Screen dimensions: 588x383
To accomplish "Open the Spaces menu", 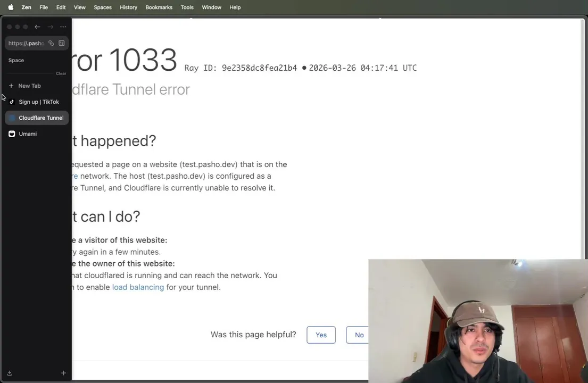I will (103, 7).
